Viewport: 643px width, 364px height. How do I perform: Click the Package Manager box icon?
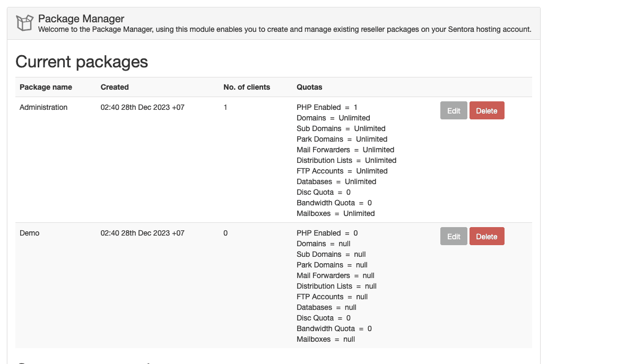pos(24,23)
